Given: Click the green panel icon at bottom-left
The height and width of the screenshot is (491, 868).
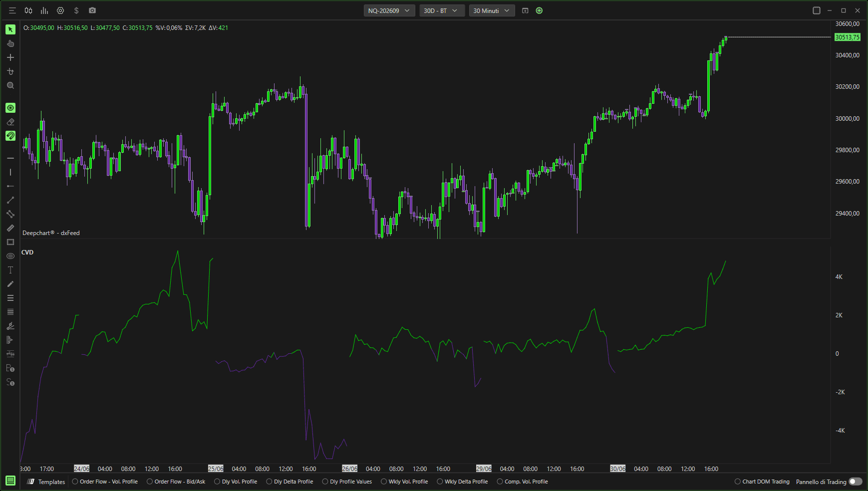Looking at the screenshot, I should pos(10,481).
